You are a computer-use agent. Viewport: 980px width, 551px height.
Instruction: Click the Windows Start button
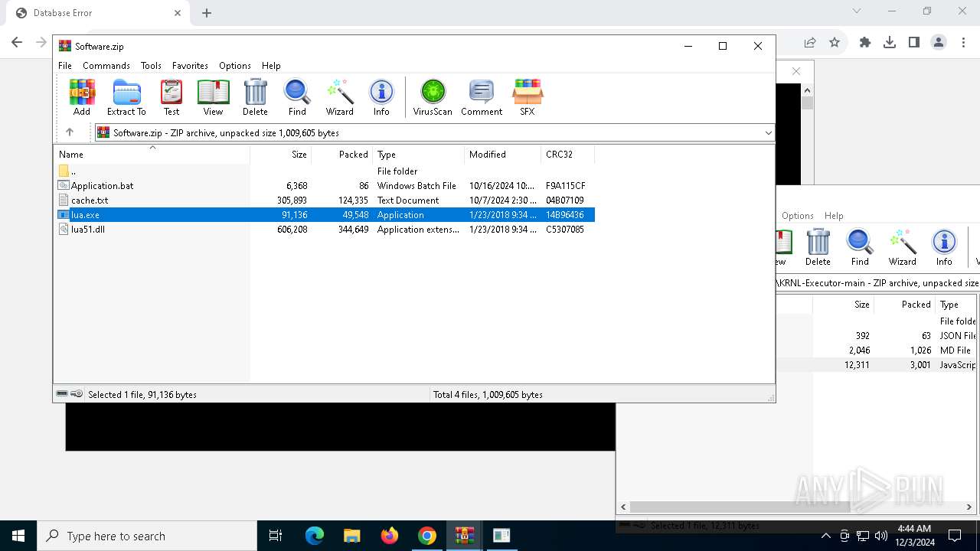pos(18,536)
